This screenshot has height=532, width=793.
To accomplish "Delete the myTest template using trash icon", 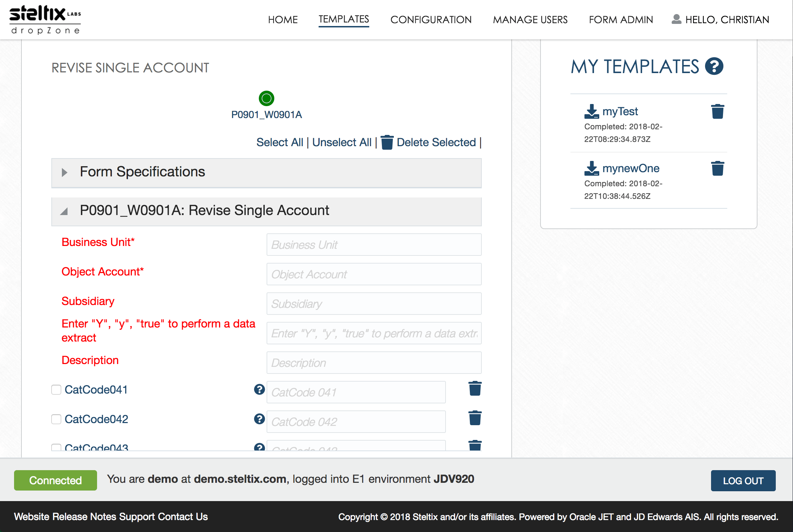I will pos(717,111).
